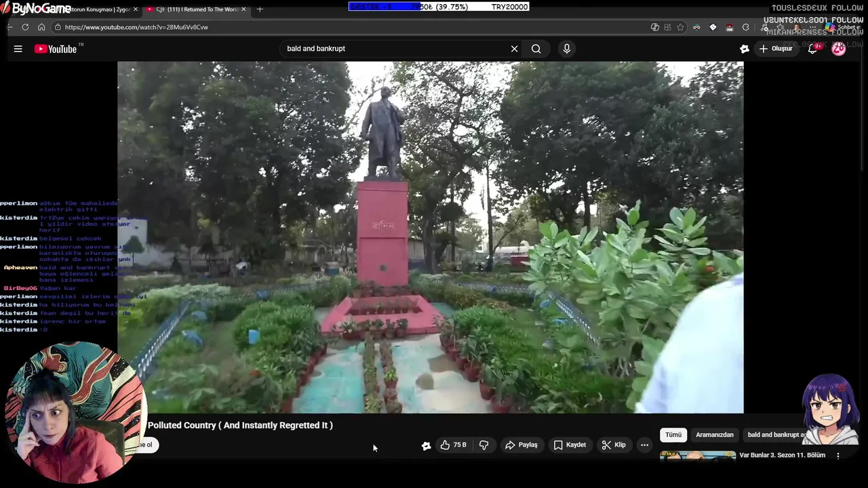Add this page to favorites star

coord(680,27)
